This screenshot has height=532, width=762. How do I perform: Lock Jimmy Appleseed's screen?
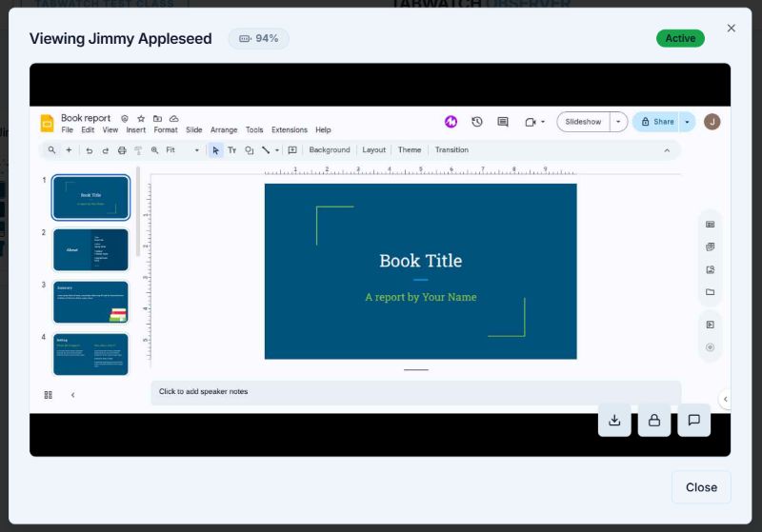(654, 420)
